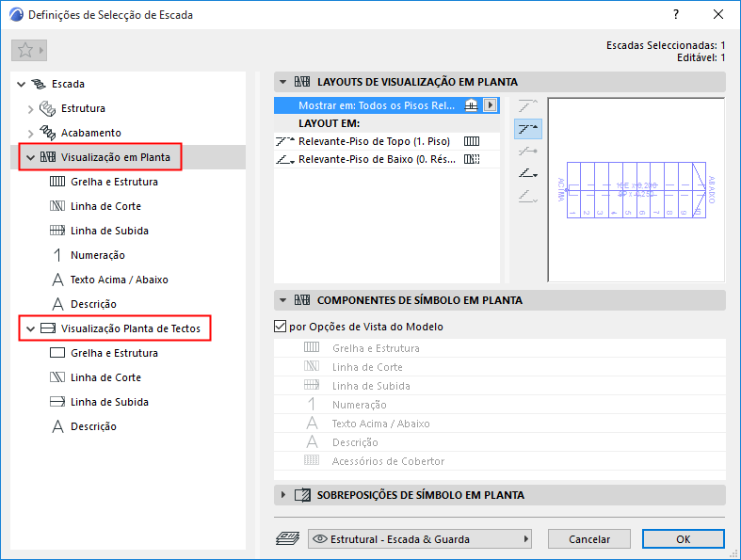Select Acabamento in the tree
The height and width of the screenshot is (560, 741).
[x=91, y=133]
